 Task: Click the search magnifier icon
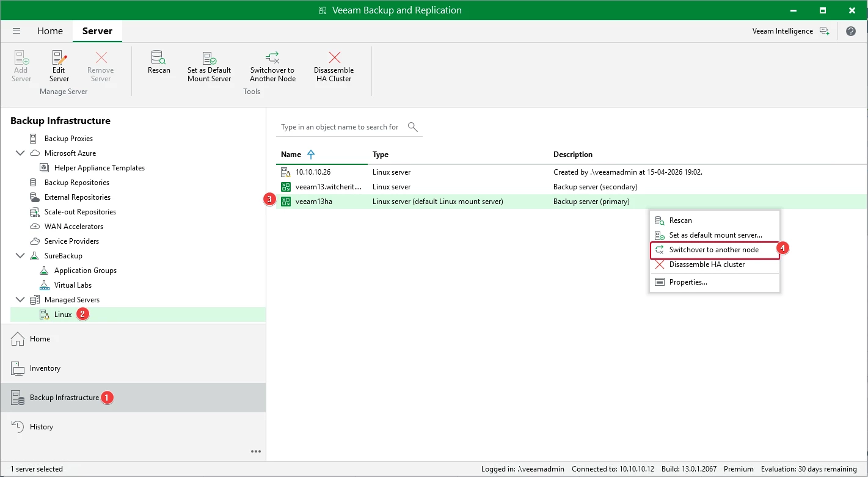click(413, 127)
